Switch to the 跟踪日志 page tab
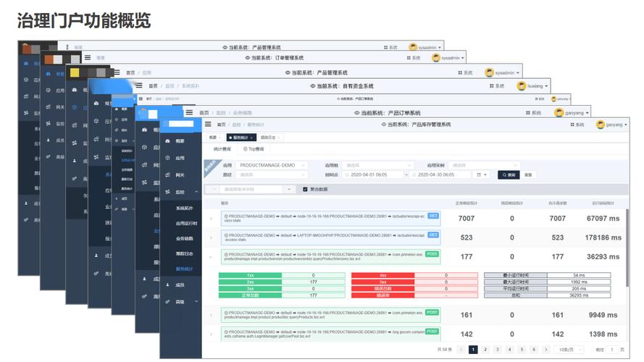The image size is (644, 362). 269,138
